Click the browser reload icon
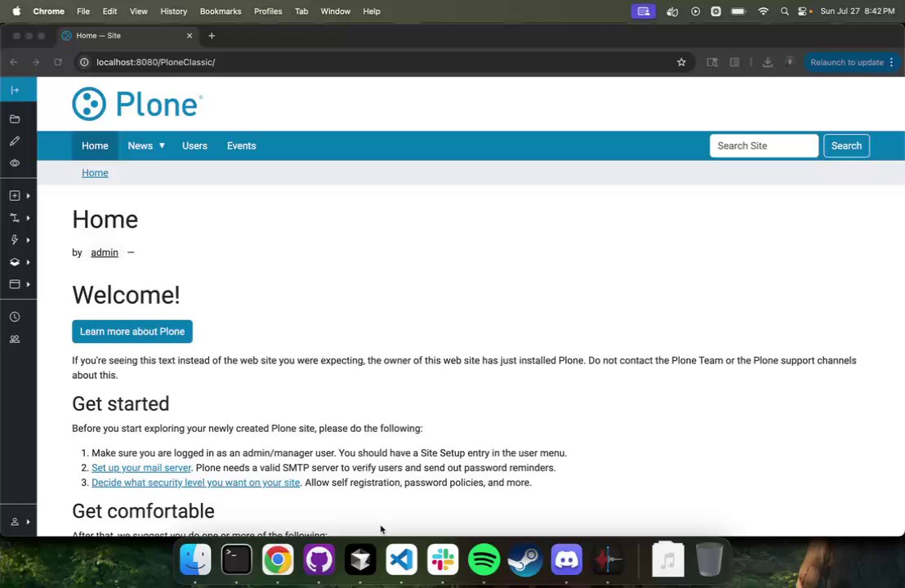The width and height of the screenshot is (905, 588). click(58, 62)
